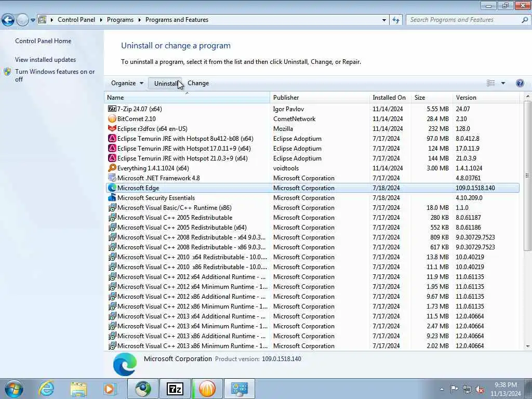Select Visual C++ 2013 x86 Minimum Runtime row
The width and height of the screenshot is (532, 399).
coord(312,345)
